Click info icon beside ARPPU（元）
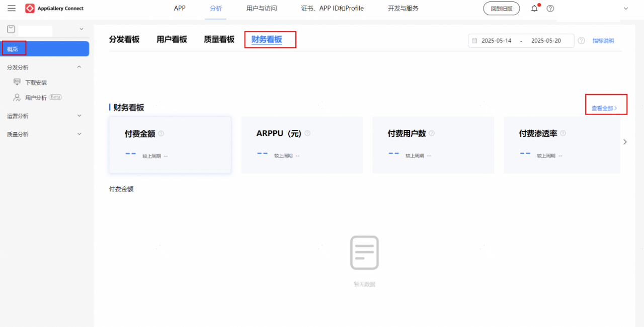Image resolution: width=644 pixels, height=327 pixels. coord(307,134)
